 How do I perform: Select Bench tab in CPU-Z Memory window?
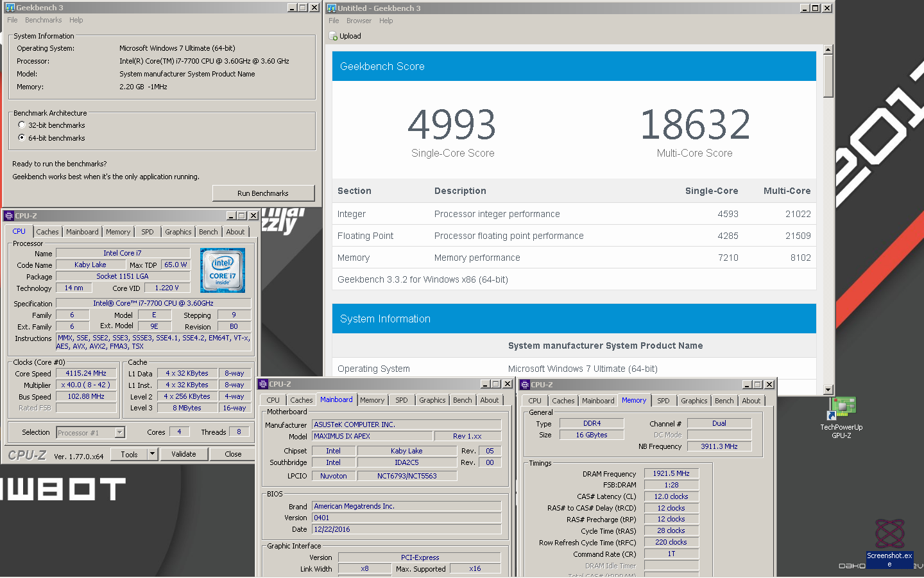tap(724, 401)
